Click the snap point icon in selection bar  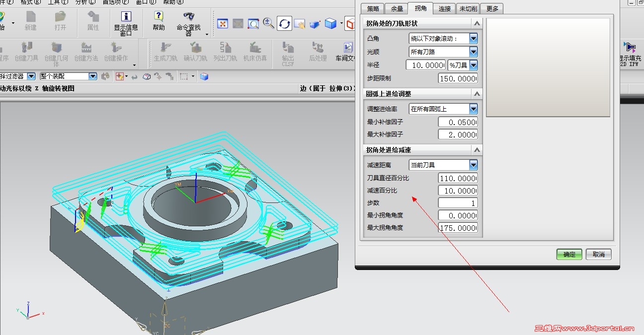119,76
